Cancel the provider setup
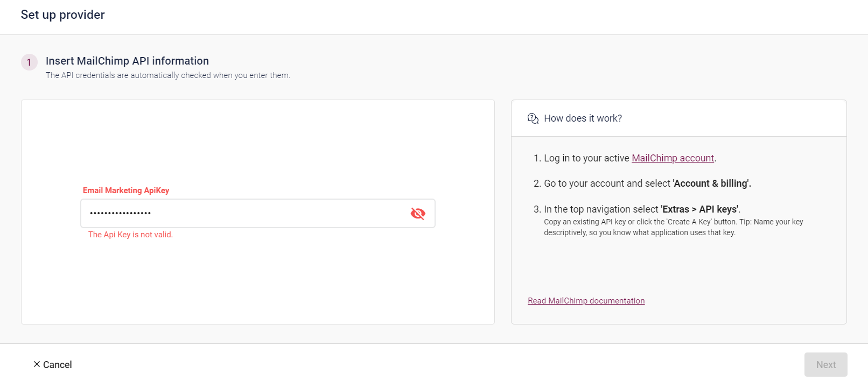The image size is (868, 381). [53, 365]
